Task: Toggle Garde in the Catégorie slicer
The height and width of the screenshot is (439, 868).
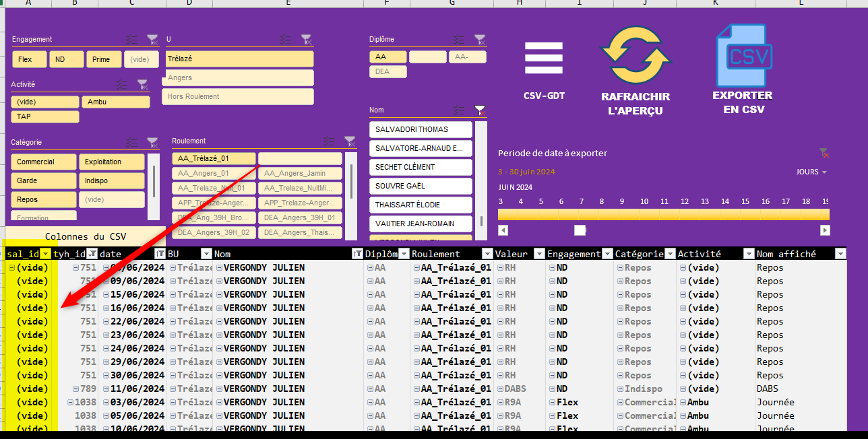Action: [x=43, y=180]
